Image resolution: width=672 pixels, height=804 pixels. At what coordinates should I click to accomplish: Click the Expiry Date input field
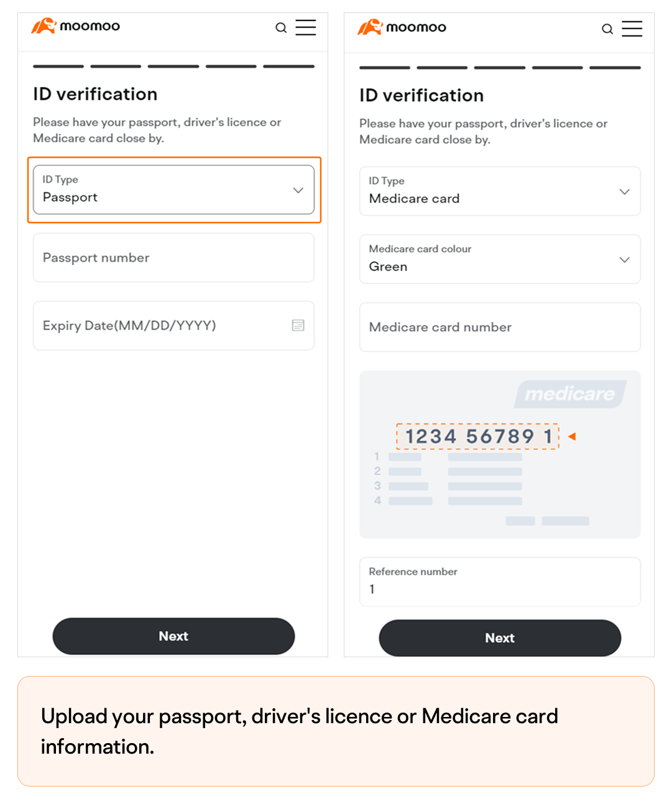click(162, 325)
